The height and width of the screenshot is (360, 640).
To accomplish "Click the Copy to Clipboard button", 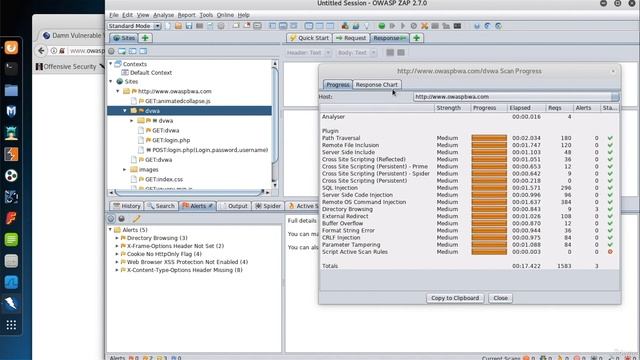I will click(x=455, y=298).
